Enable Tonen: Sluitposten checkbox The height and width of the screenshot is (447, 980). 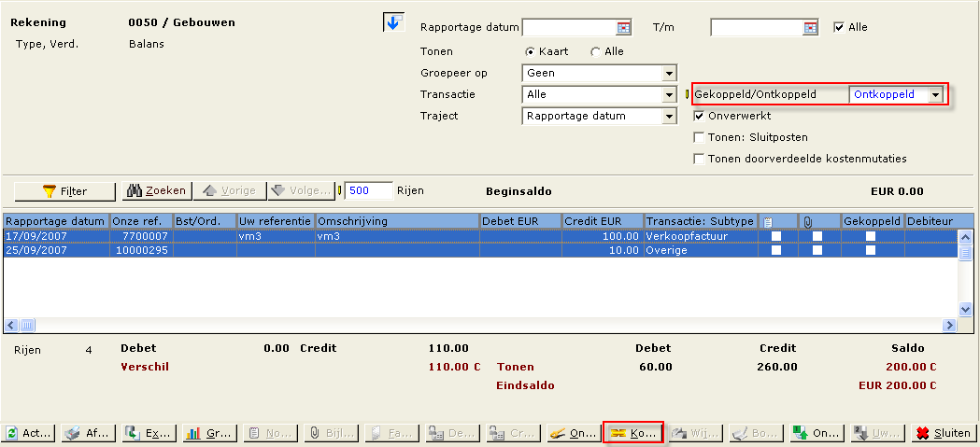point(700,137)
